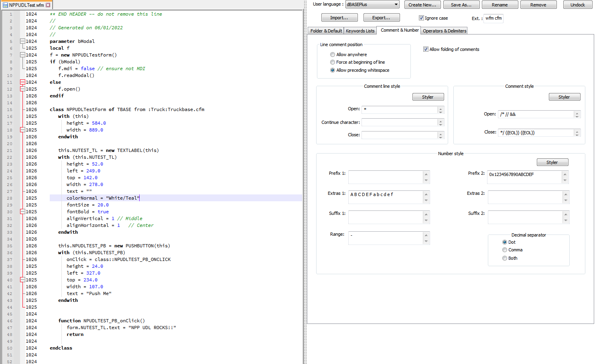The height and width of the screenshot is (364, 601).
Task: Edit Comment style Open field with /* // &&
Action: 536,114
